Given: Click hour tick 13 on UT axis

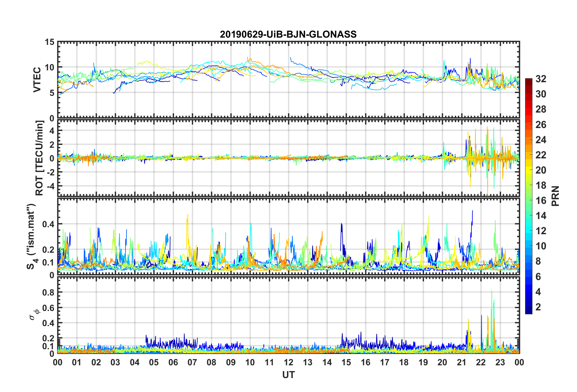Looking at the screenshot, I should (x=308, y=362).
